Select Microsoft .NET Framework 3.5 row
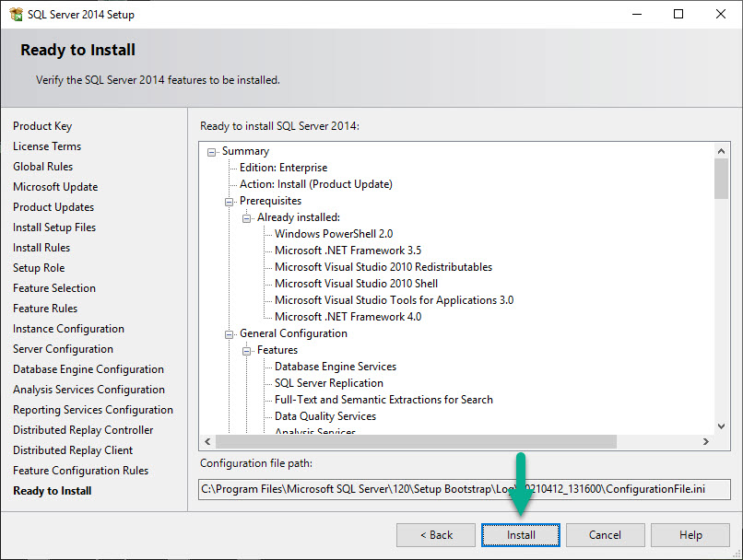Screen dimensions: 743x560 point(348,251)
